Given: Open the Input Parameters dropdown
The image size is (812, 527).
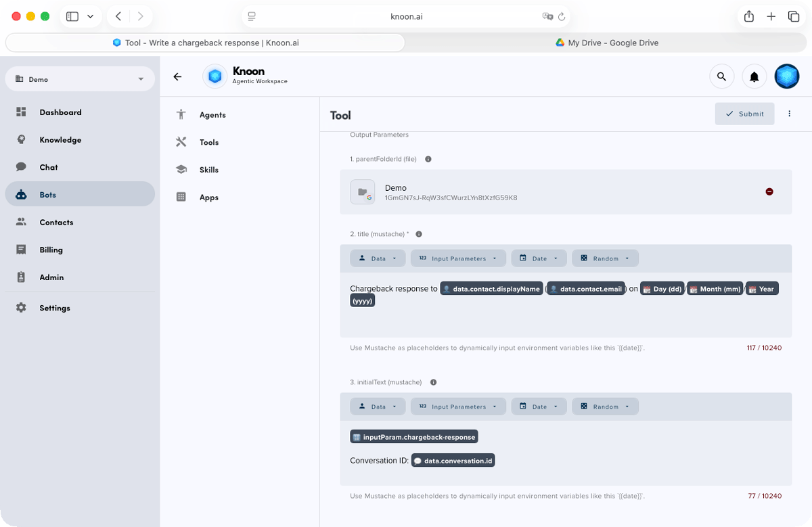Looking at the screenshot, I should [458, 258].
